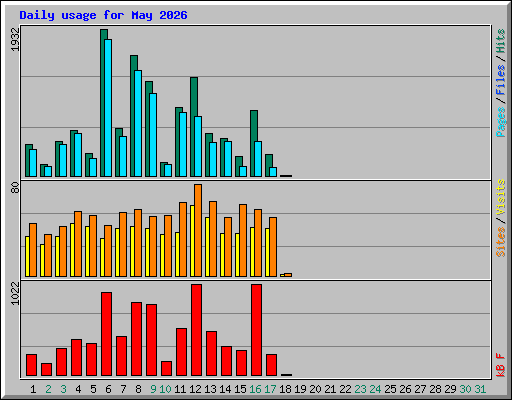Select day 29 label on the x-axis
This screenshot has height=400, width=512.
tap(450, 389)
